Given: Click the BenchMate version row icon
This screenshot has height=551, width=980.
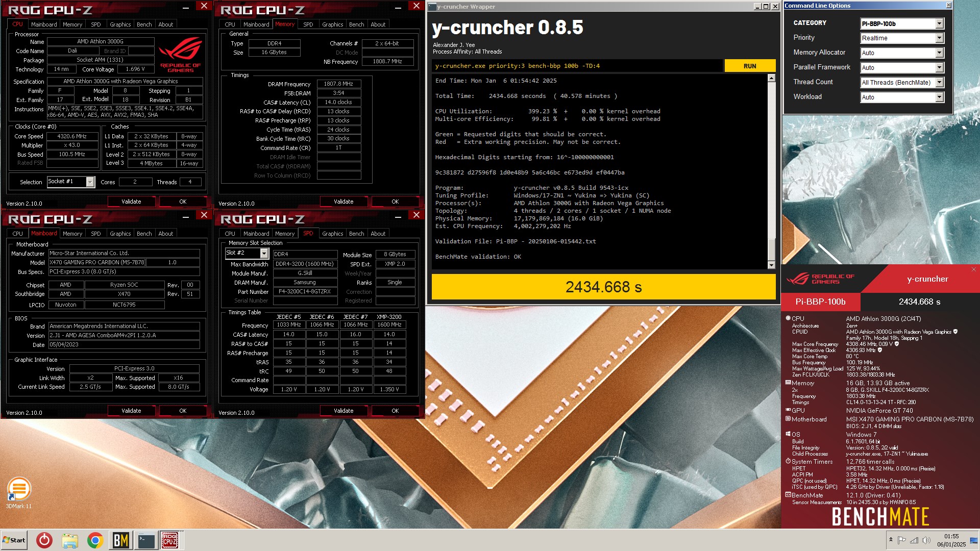Looking at the screenshot, I should pyautogui.click(x=788, y=494).
